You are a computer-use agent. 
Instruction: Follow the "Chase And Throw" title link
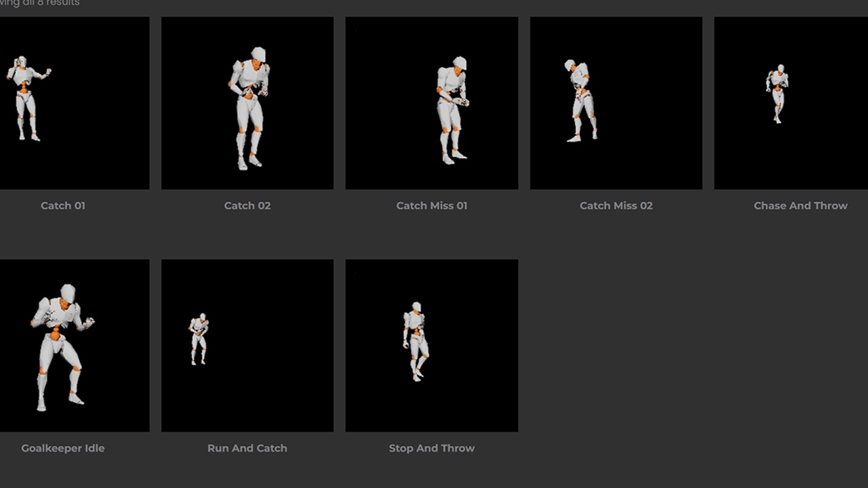(x=801, y=205)
